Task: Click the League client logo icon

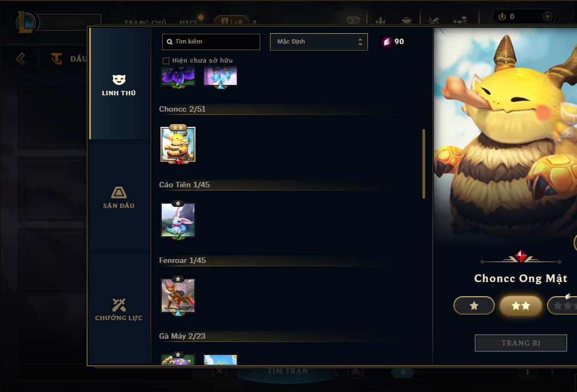Action: tap(26, 22)
